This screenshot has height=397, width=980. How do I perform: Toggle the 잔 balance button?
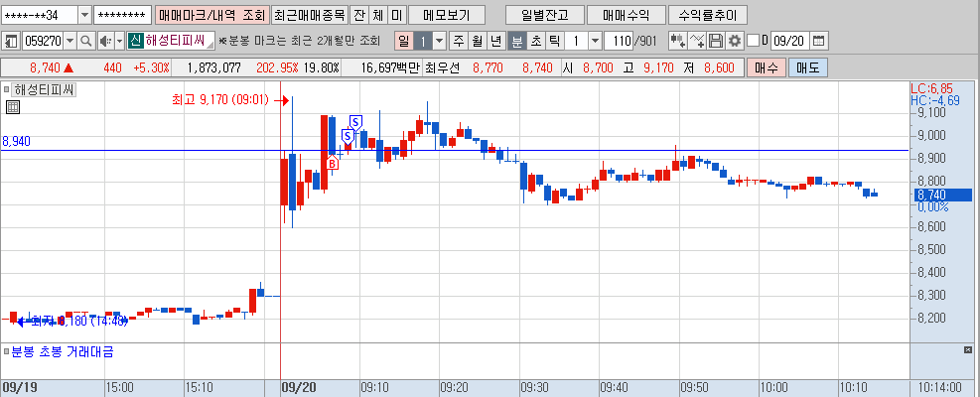point(358,15)
